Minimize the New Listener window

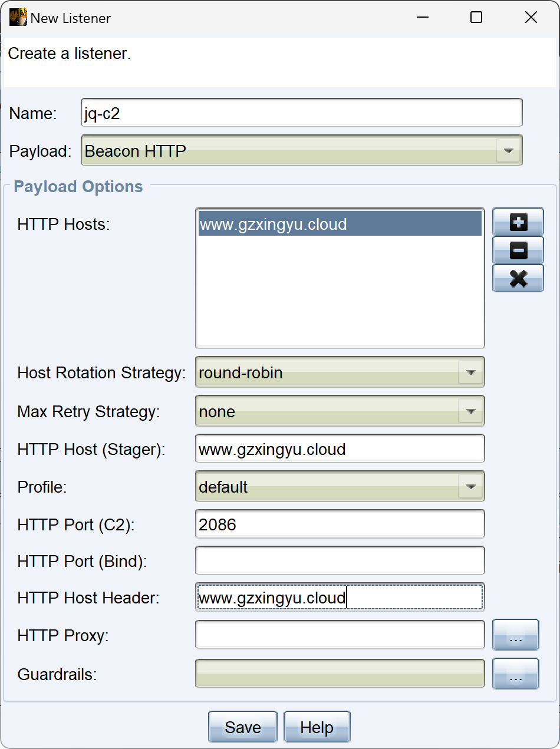[422, 18]
